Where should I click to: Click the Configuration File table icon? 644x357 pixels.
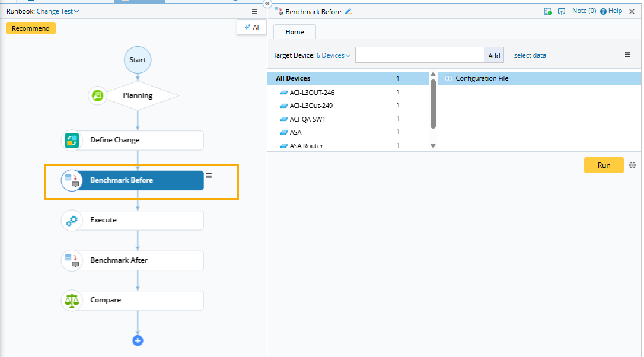[x=448, y=78]
